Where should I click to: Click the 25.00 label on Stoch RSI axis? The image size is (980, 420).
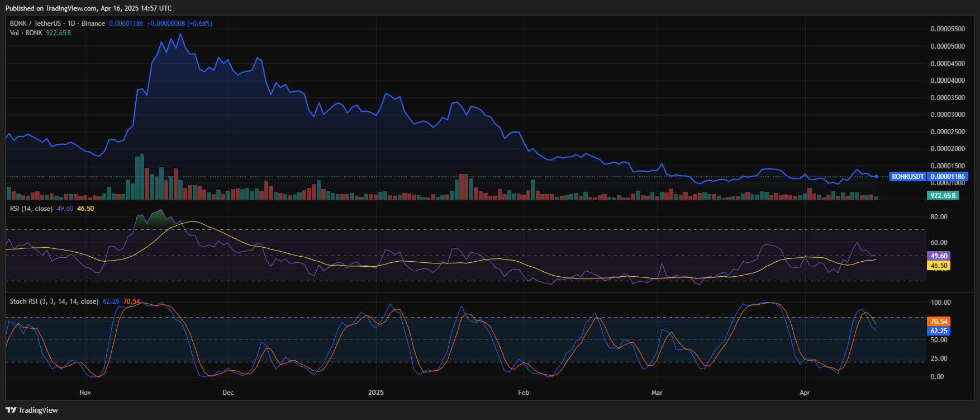click(x=939, y=358)
